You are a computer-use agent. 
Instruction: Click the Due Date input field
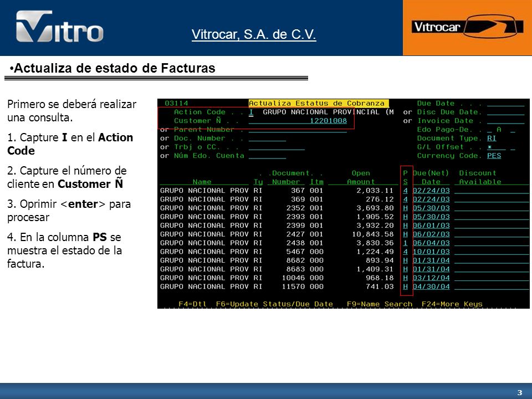pos(505,104)
